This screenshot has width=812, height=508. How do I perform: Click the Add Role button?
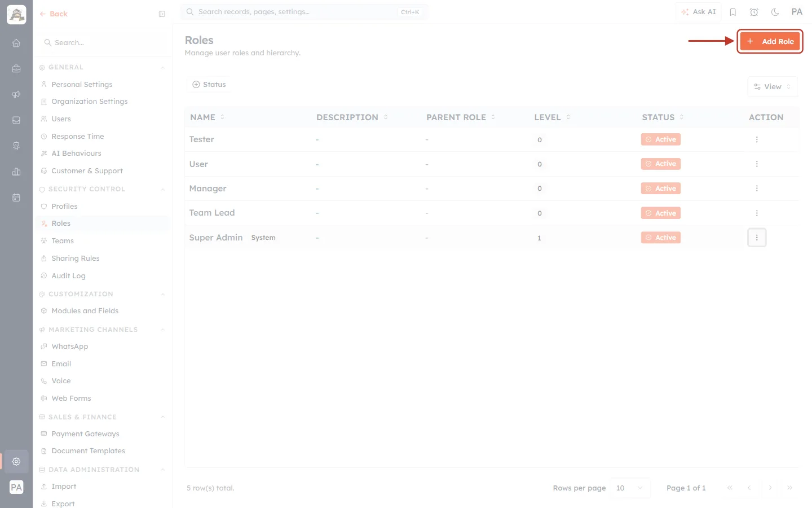click(770, 41)
